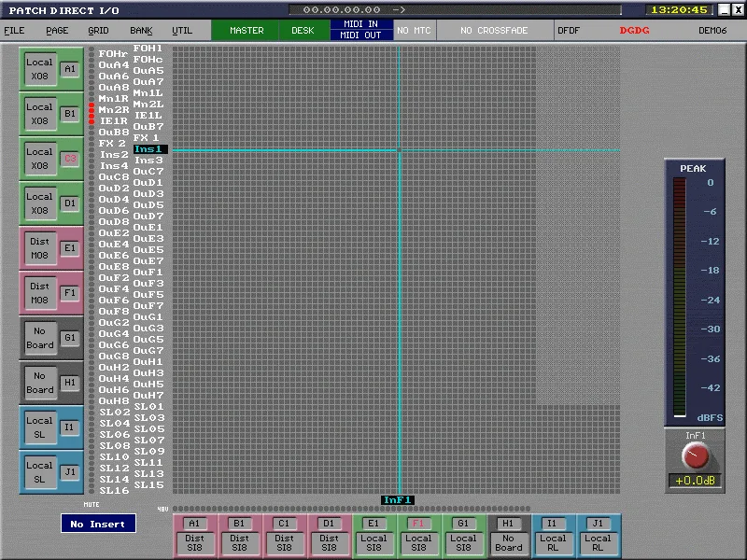The height and width of the screenshot is (560, 747).
Task: Select input bank B1 Dist SI8
Action: point(239,536)
